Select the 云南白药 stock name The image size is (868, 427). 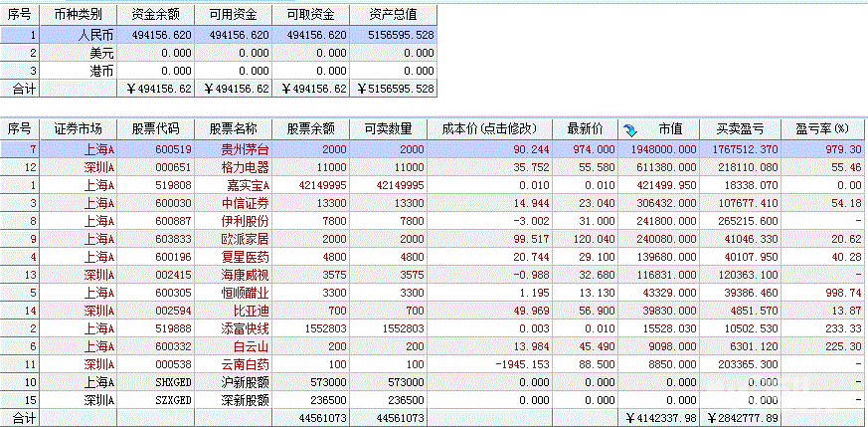coord(245,364)
